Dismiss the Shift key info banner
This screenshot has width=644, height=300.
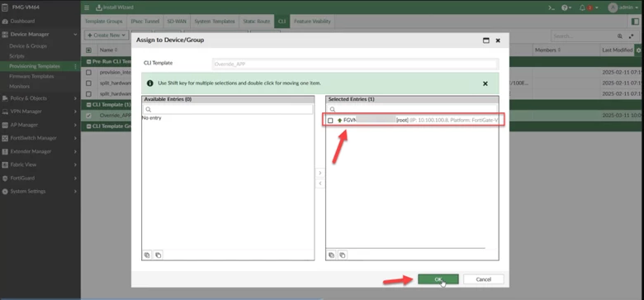click(485, 83)
